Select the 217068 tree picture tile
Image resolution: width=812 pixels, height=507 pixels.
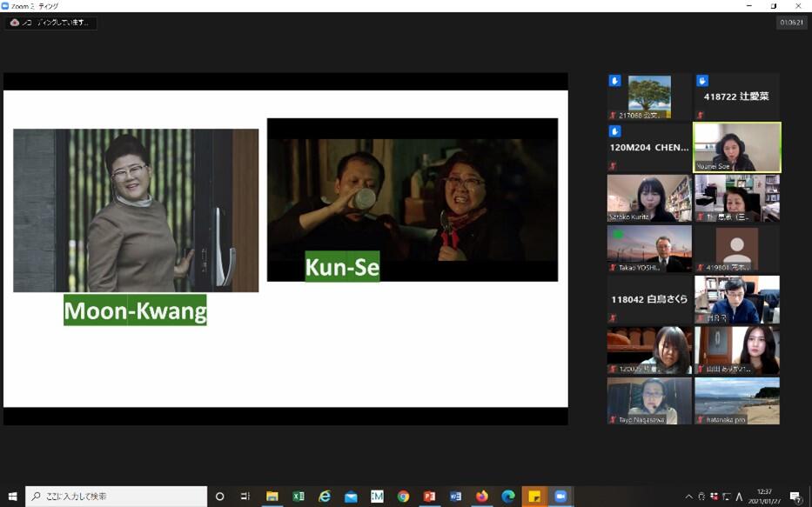pyautogui.click(x=649, y=97)
